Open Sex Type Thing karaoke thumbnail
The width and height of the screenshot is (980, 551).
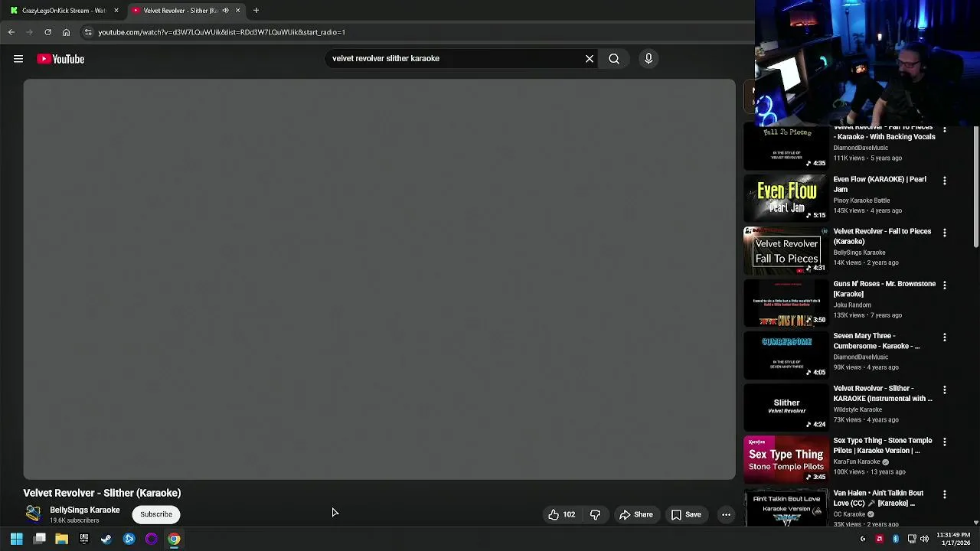coord(786,459)
